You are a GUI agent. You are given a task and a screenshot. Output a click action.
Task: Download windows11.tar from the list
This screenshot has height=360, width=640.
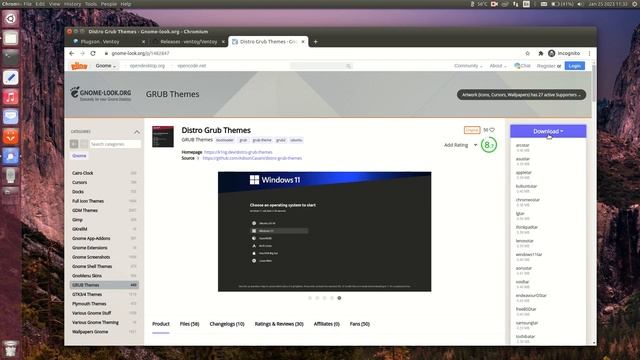[x=529, y=255]
